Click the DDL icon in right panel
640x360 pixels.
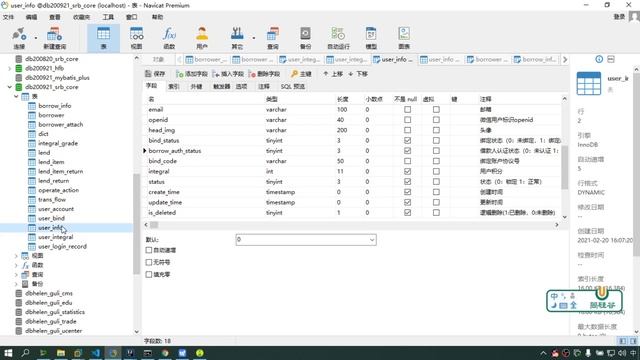611,59
